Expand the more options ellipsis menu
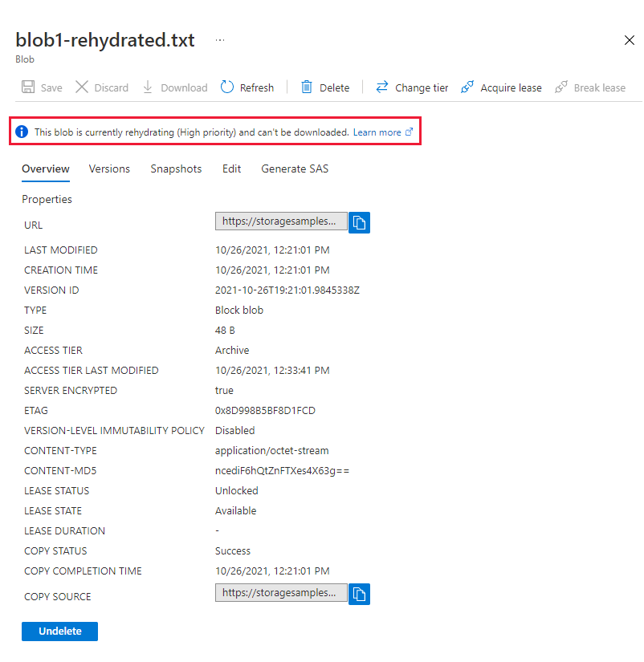Image resolution: width=644 pixels, height=662 pixels. click(x=219, y=39)
